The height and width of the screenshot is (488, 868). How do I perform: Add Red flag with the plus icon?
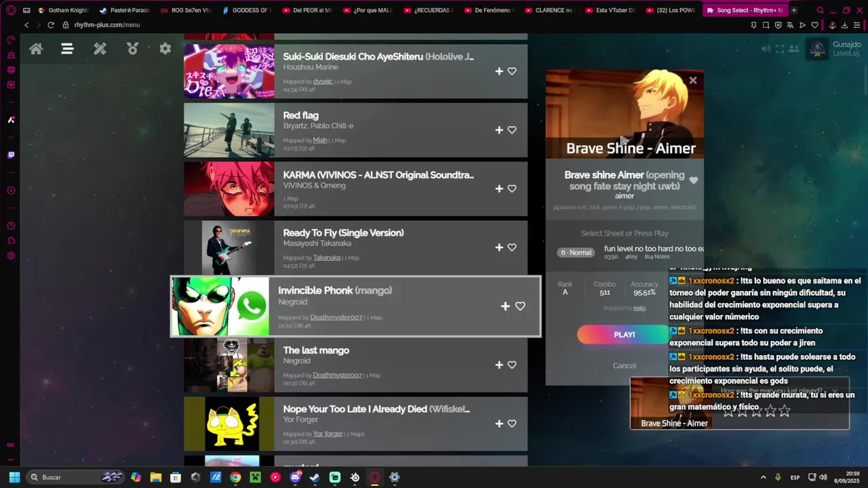499,130
